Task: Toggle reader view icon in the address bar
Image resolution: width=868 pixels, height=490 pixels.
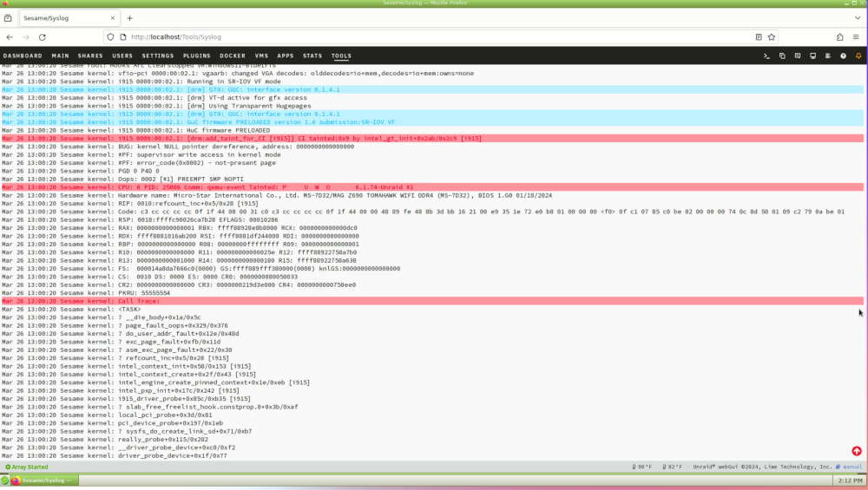Action: tap(759, 37)
